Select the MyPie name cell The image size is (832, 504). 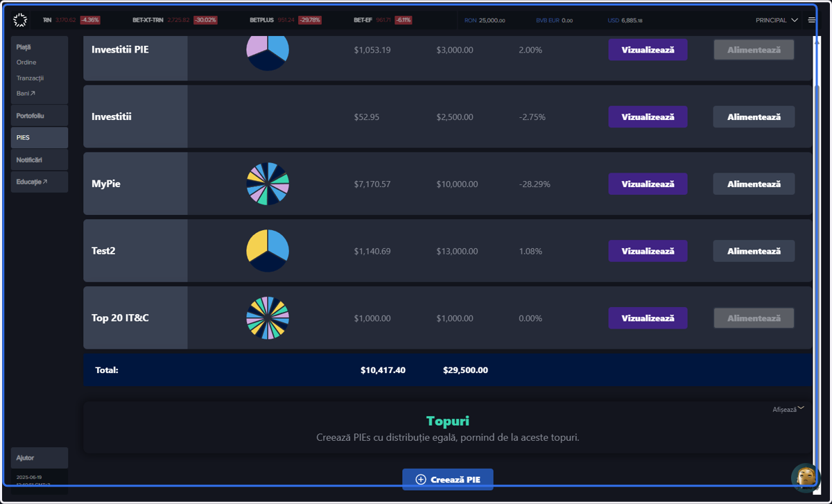coord(135,184)
